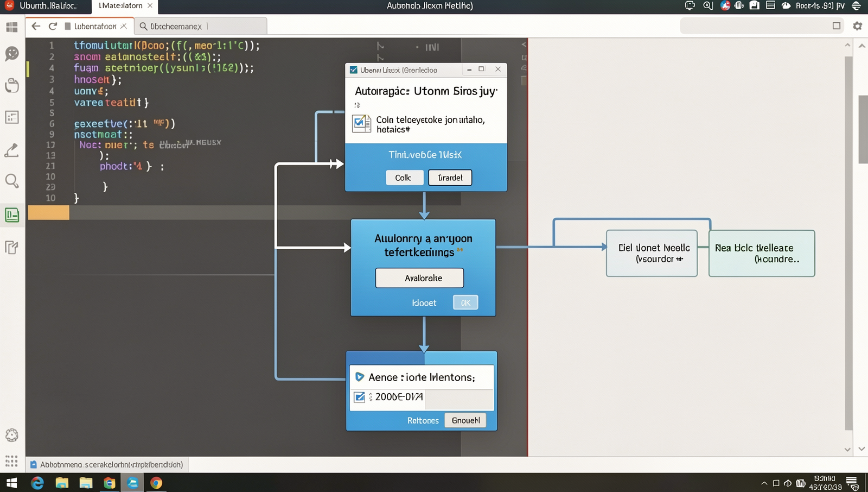Image resolution: width=868 pixels, height=492 pixels.
Task: Open the Windows Start button
Action: pos(12,483)
